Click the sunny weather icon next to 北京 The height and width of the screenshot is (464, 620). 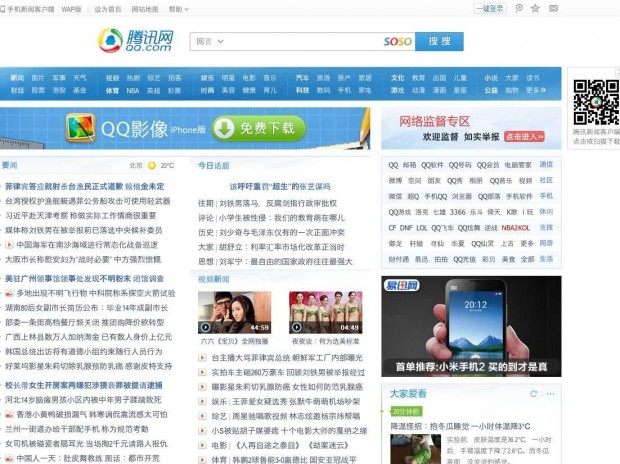tap(152, 165)
